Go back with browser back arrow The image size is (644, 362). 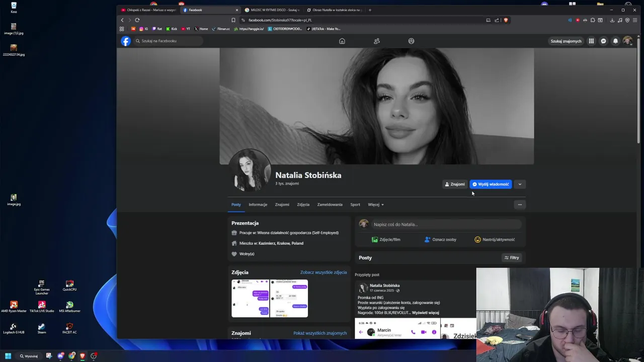point(122,20)
